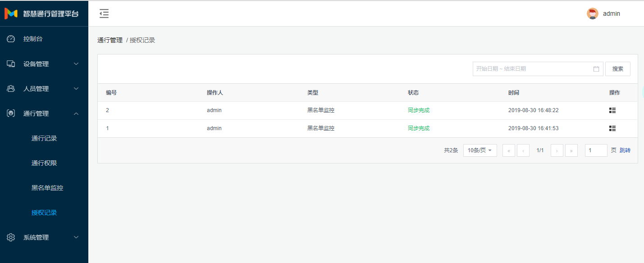Image resolution: width=644 pixels, height=263 pixels.
Task: Go to the last page using double-arrow icon
Action: [571, 150]
